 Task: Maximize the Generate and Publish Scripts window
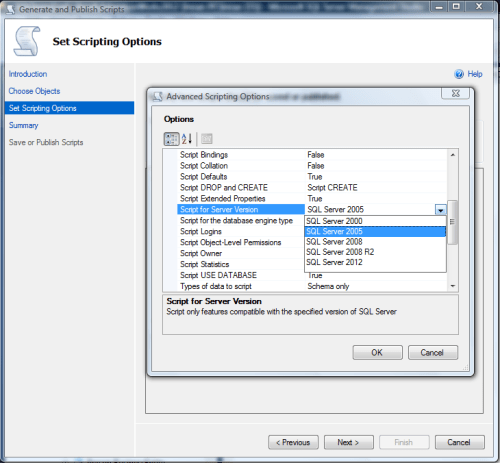coord(456,7)
